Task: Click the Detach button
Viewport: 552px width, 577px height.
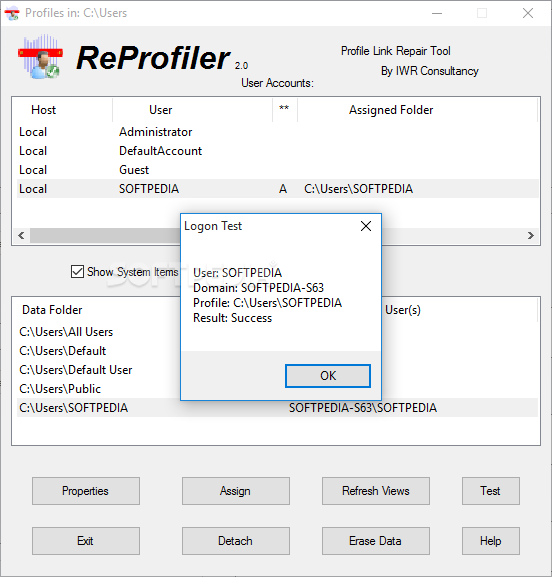Action: (236, 541)
